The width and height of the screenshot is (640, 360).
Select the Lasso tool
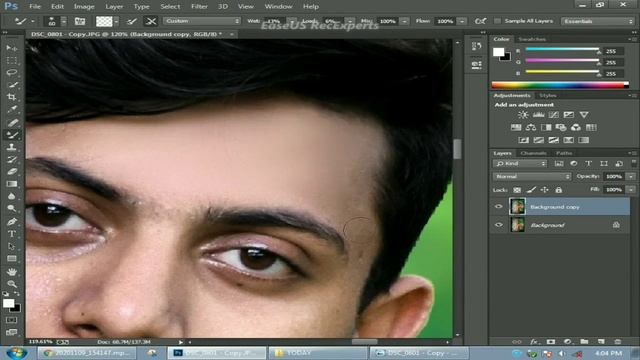pyautogui.click(x=11, y=73)
